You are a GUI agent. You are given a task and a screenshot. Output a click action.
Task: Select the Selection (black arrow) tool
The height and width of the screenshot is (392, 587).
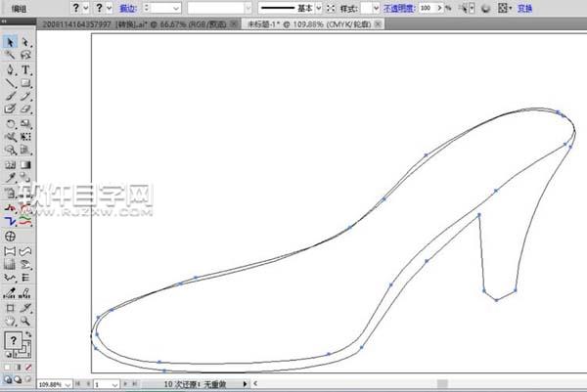point(11,43)
